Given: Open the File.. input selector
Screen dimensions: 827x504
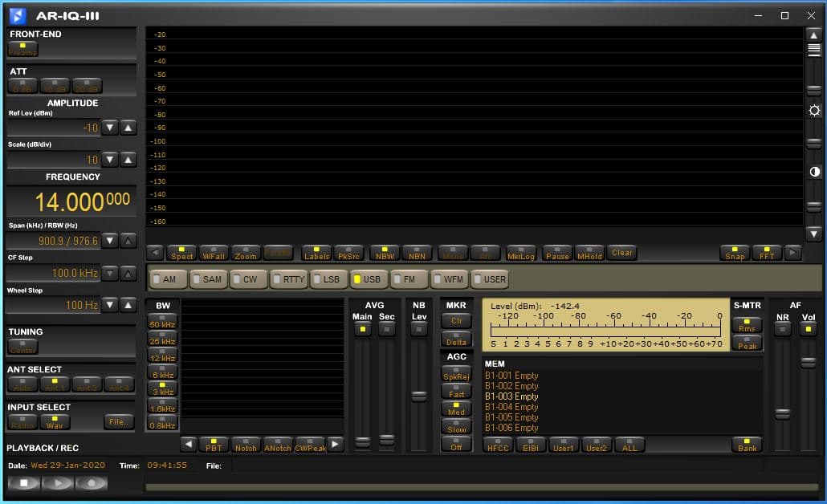Looking at the screenshot, I should 119,421.
